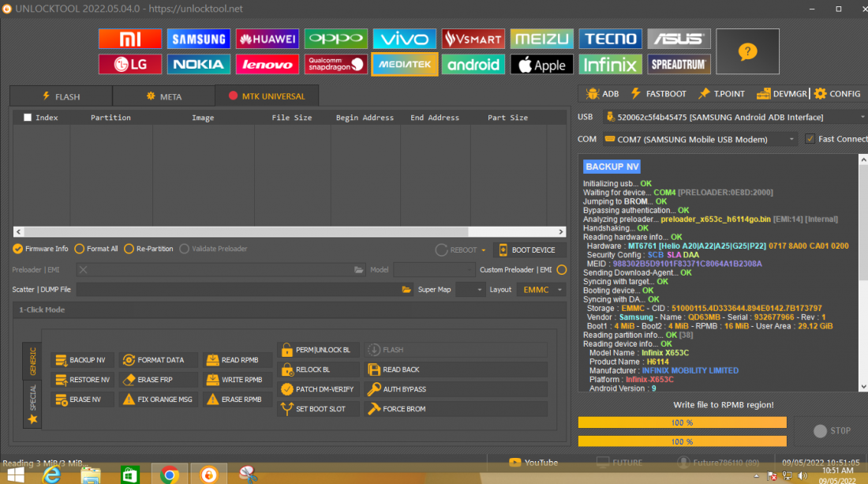Screen dimensions: 868x484
Task: Open the Super Map dropdown
Action: click(470, 290)
